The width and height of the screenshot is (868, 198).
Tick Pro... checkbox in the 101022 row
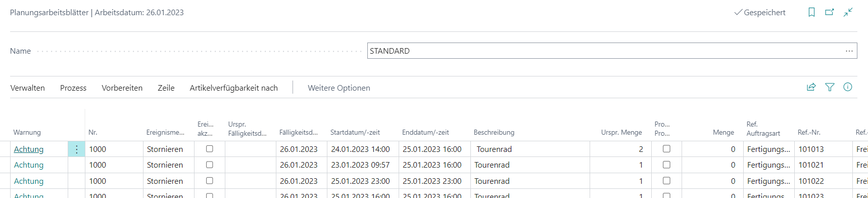666,181
